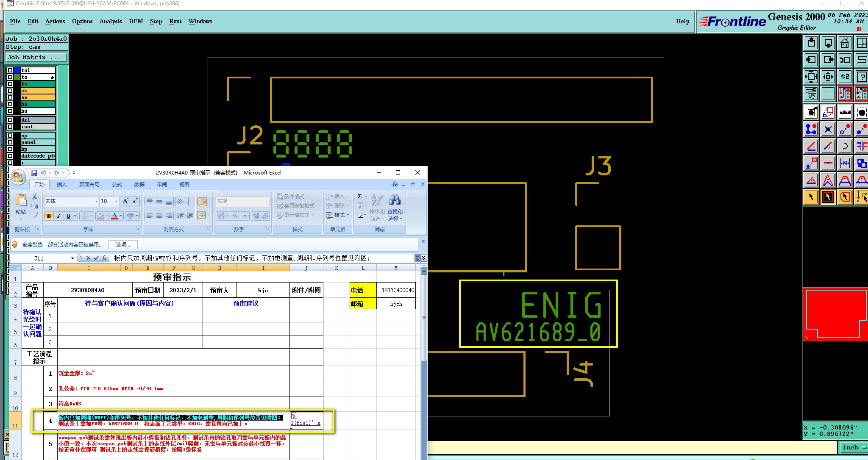This screenshot has width=868, height=460.
Task: Expand the Name Box dropdown for C11
Action: click(72, 258)
